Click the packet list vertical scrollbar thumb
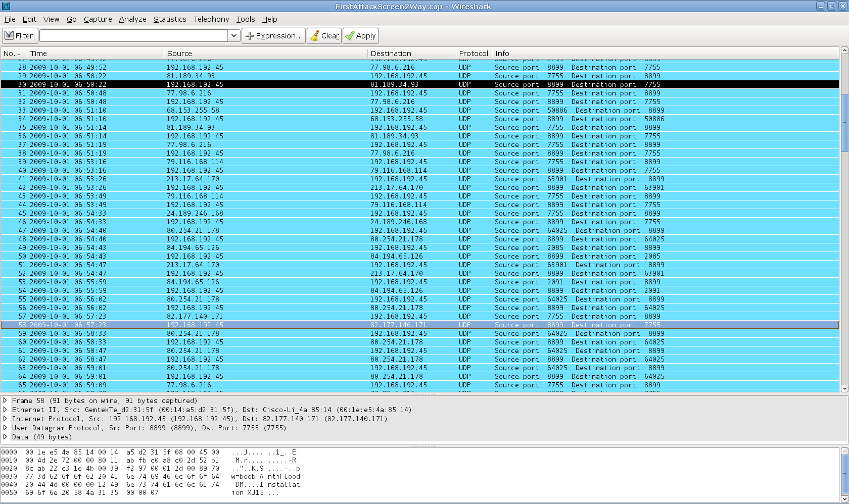 [844, 122]
